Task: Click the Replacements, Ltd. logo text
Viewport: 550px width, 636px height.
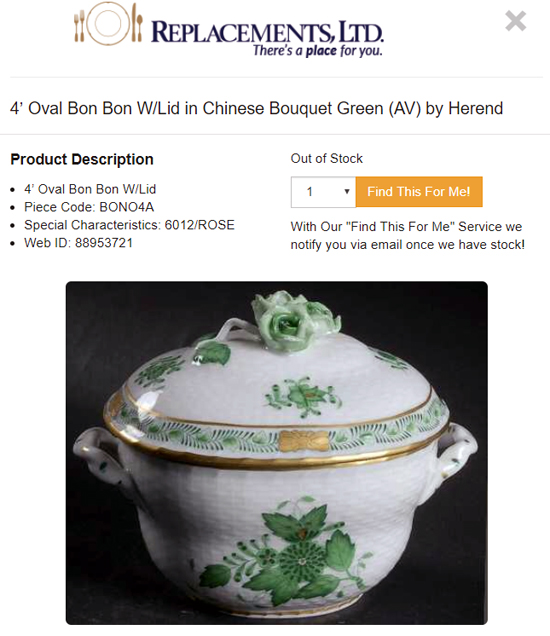Action: 267,32
